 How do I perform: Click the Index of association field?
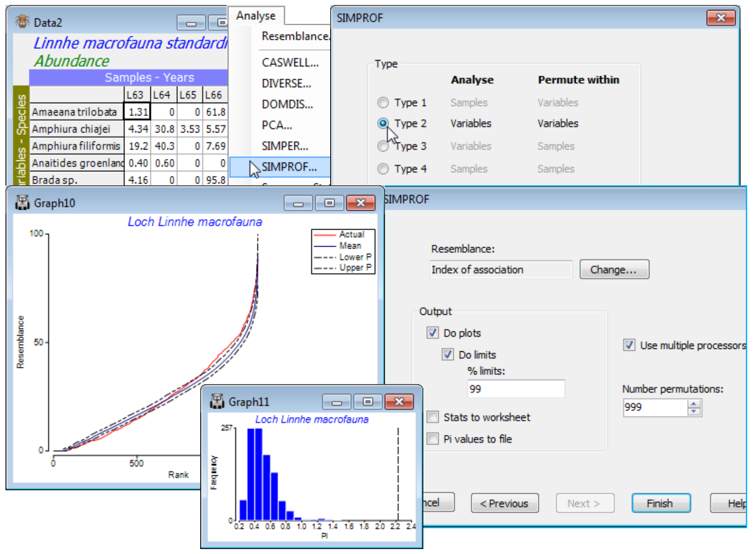coord(501,270)
